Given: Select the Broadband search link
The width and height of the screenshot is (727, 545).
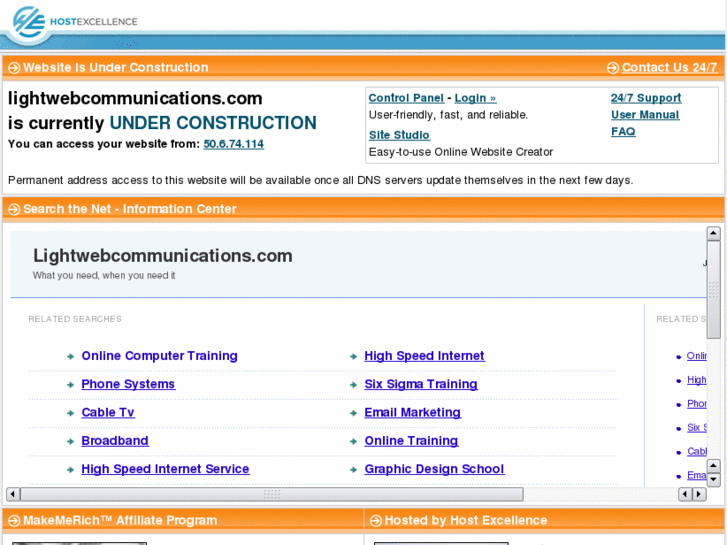Looking at the screenshot, I should point(115,441).
